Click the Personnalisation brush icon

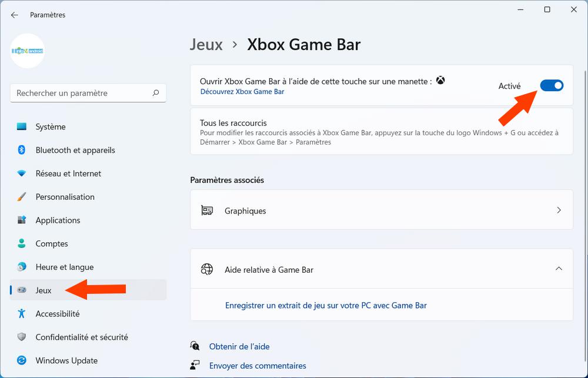click(22, 197)
